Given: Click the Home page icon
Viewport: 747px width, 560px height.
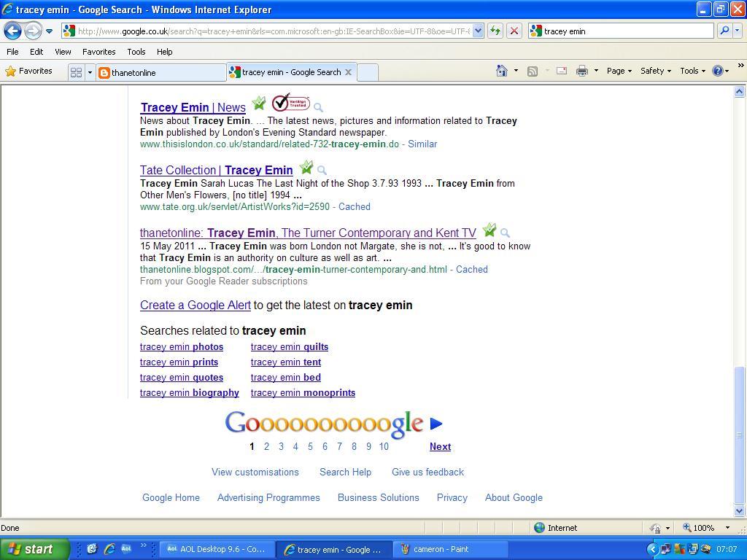Looking at the screenshot, I should (x=502, y=71).
